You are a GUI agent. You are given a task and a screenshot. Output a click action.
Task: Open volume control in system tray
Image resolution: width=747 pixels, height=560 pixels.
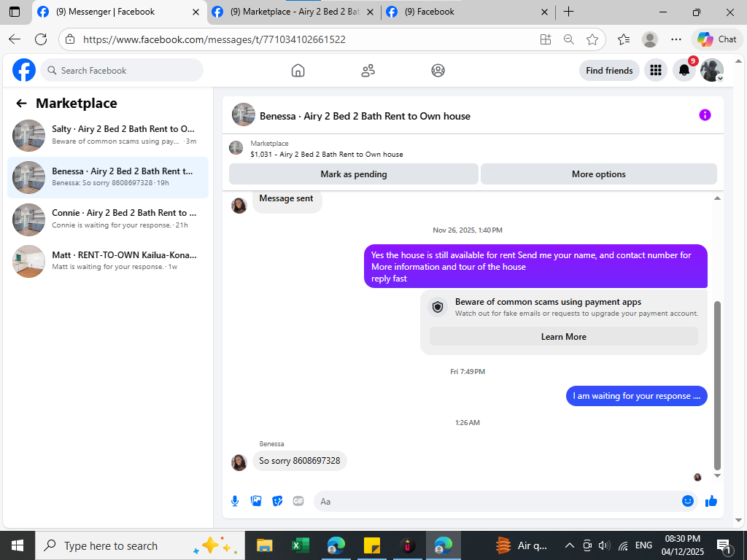tap(604, 545)
